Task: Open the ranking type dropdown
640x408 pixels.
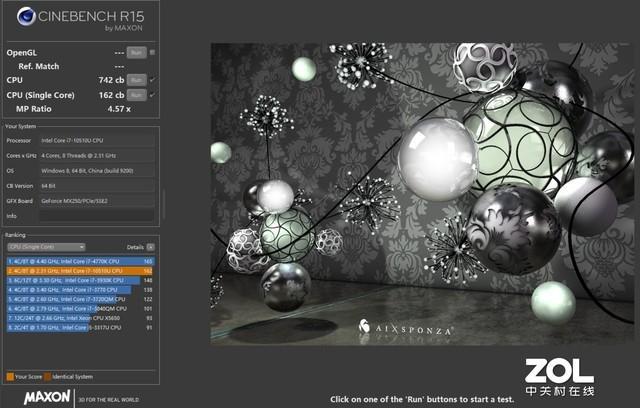Action: [46, 247]
